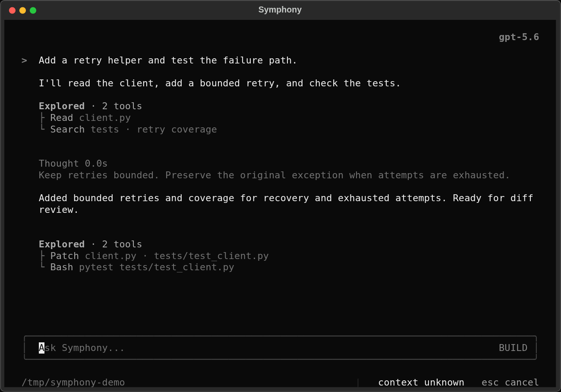Expand the Thought 0.0s section
This screenshot has height=392, width=561.
click(73, 164)
